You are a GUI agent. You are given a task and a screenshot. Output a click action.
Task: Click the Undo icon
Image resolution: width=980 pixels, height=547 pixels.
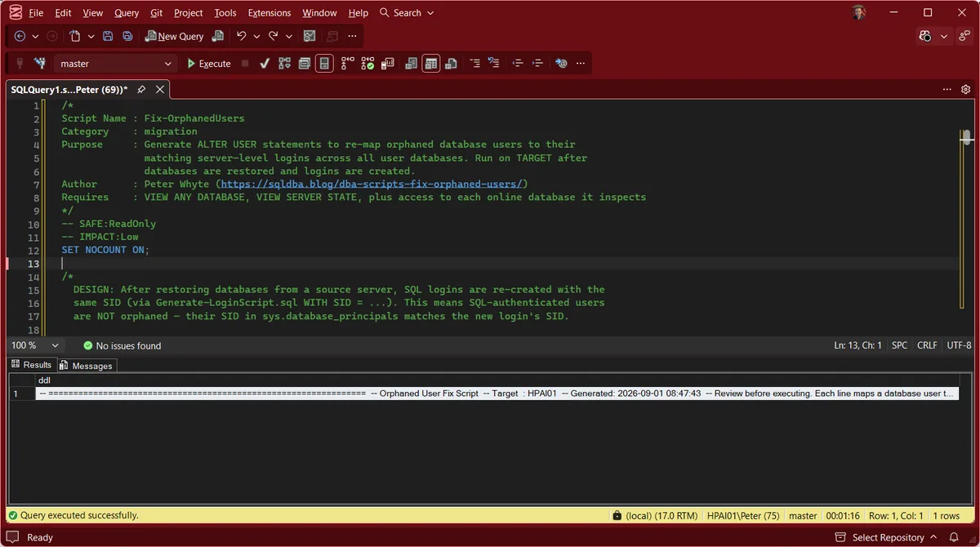241,36
